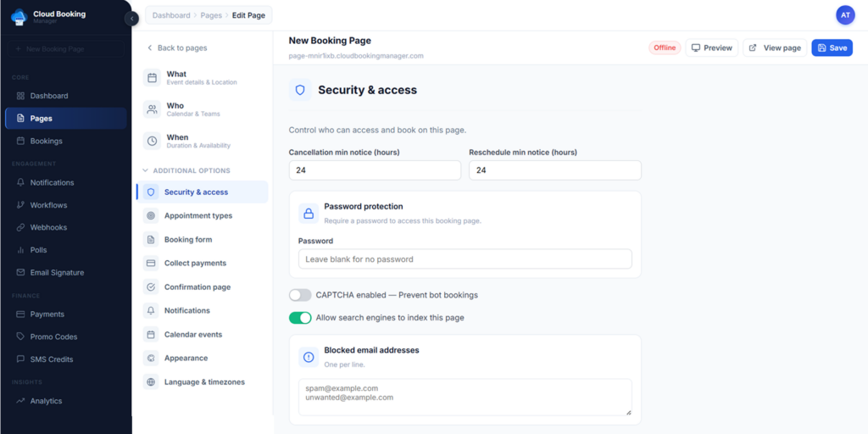
Task: Click the lock icon in Password protection
Action: pos(309,214)
